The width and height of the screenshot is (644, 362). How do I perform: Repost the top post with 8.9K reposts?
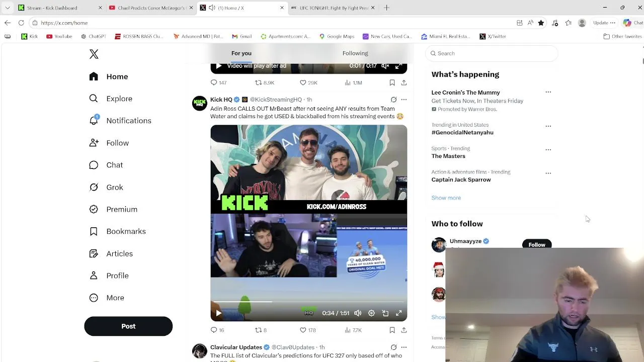pyautogui.click(x=264, y=82)
